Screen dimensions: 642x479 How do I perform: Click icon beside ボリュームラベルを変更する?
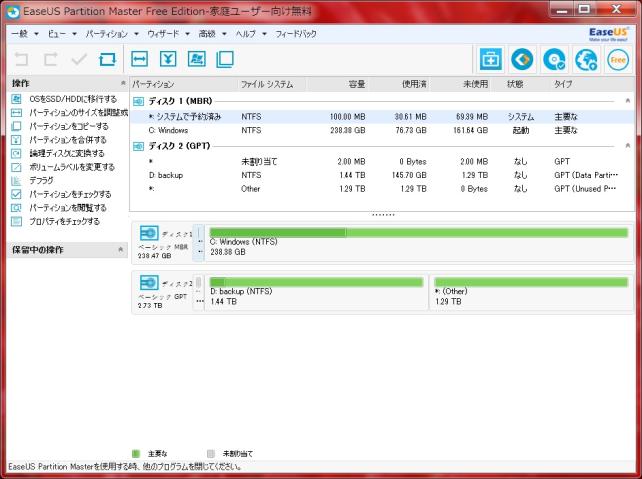pyautogui.click(x=16, y=167)
